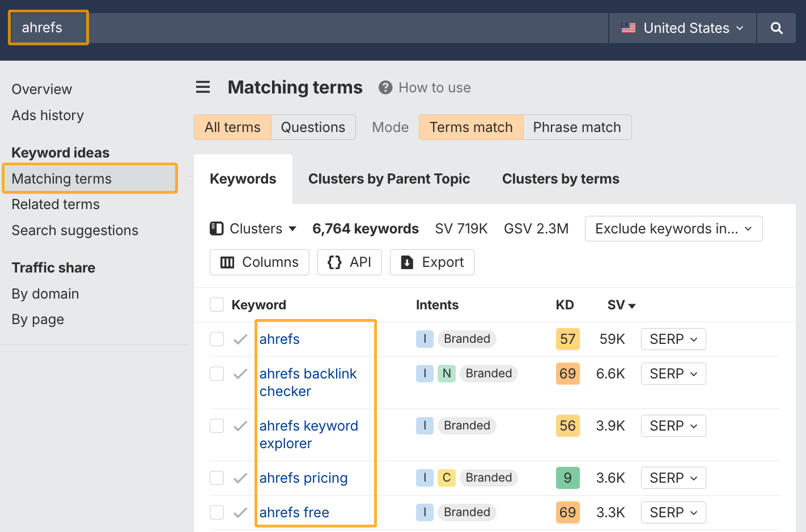This screenshot has height=532, width=806.
Task: Open the 'Exclude keywords in...' dropdown
Action: [673, 228]
